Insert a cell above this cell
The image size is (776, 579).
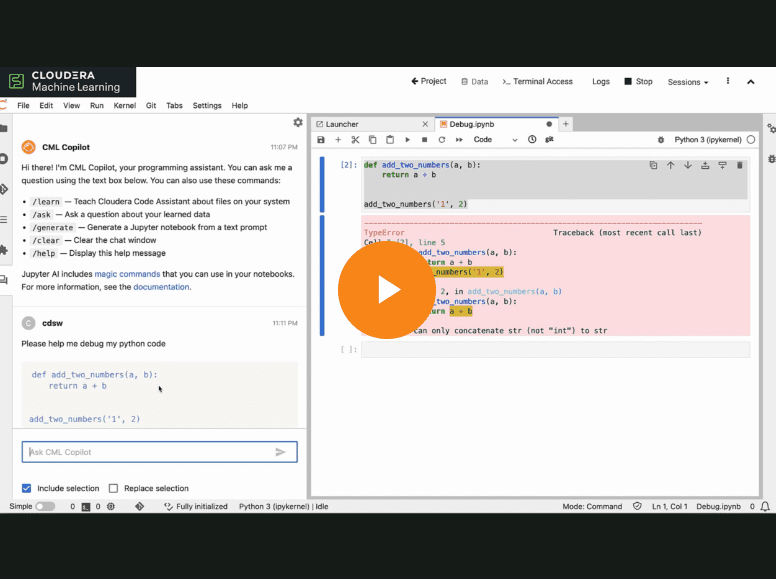click(705, 165)
